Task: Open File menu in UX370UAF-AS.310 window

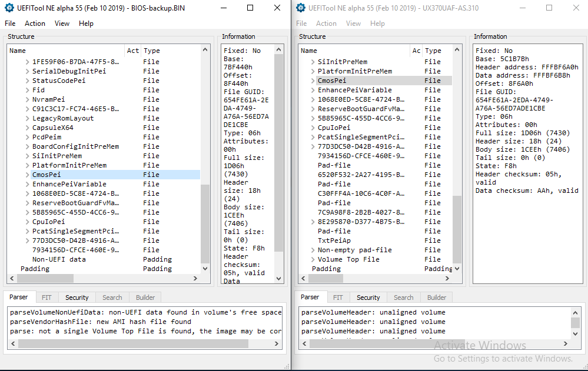Action: 301,24
